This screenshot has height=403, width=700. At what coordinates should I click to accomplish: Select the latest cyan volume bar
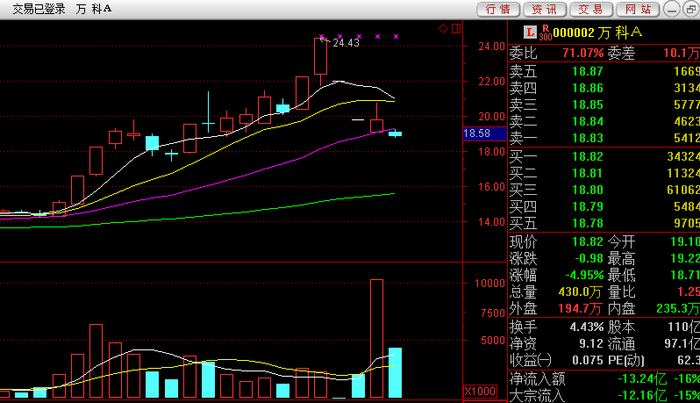(395, 373)
